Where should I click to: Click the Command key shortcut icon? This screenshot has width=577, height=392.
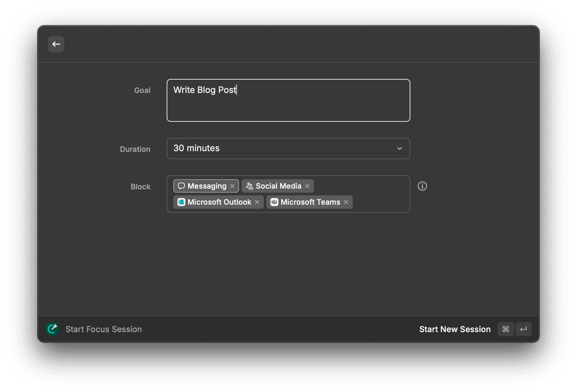click(505, 329)
